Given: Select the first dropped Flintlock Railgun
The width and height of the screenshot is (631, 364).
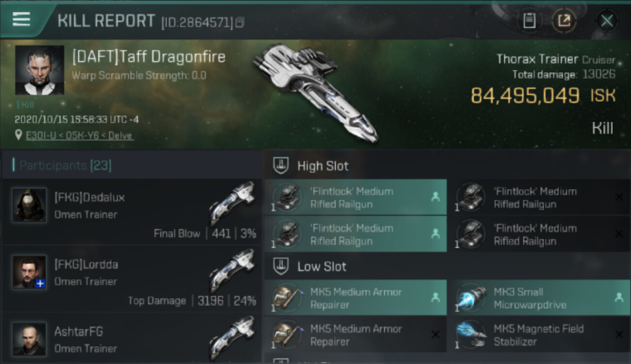Looking at the screenshot, I should pos(355,198).
